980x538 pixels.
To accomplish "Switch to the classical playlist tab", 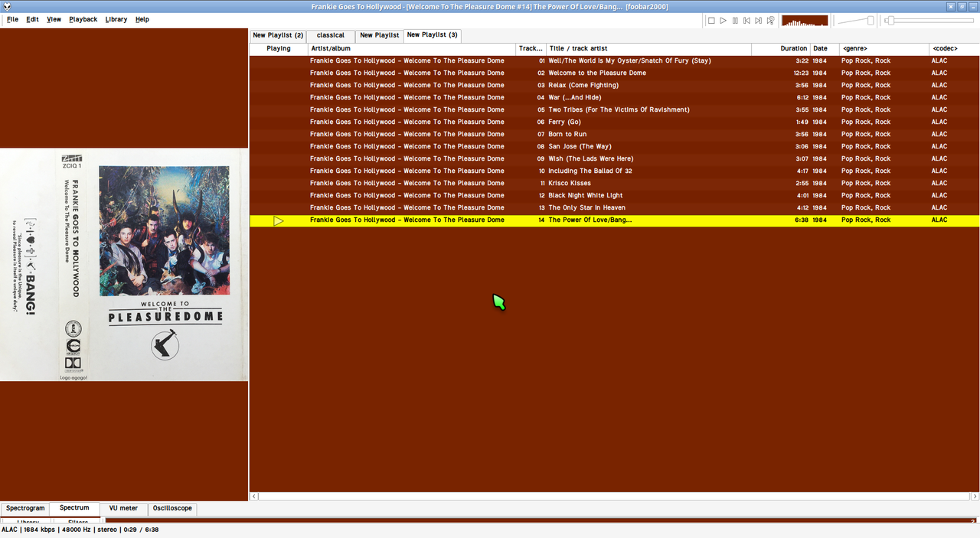I will (331, 35).
